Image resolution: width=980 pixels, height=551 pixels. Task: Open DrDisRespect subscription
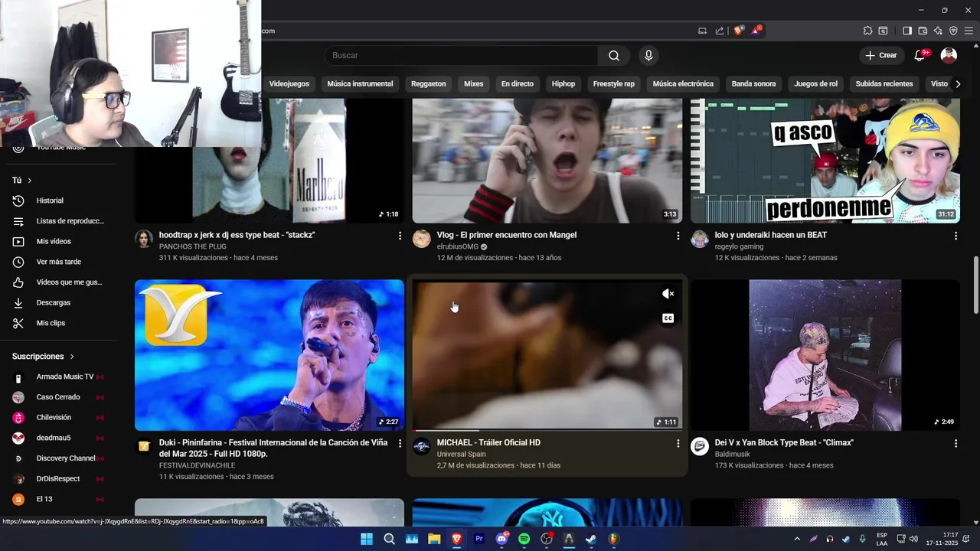[61, 479]
